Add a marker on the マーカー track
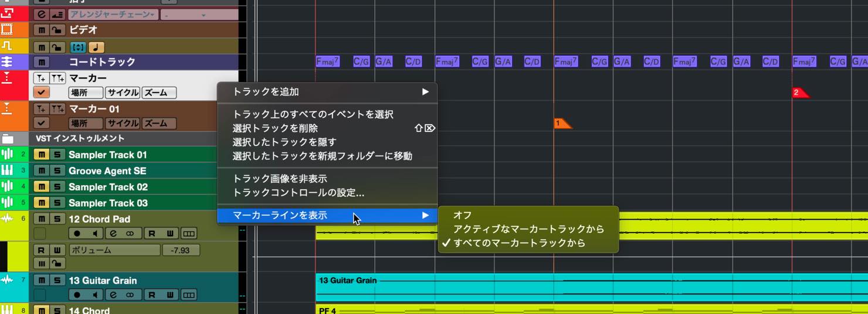Screen dimensions: 868x314 [x=41, y=78]
